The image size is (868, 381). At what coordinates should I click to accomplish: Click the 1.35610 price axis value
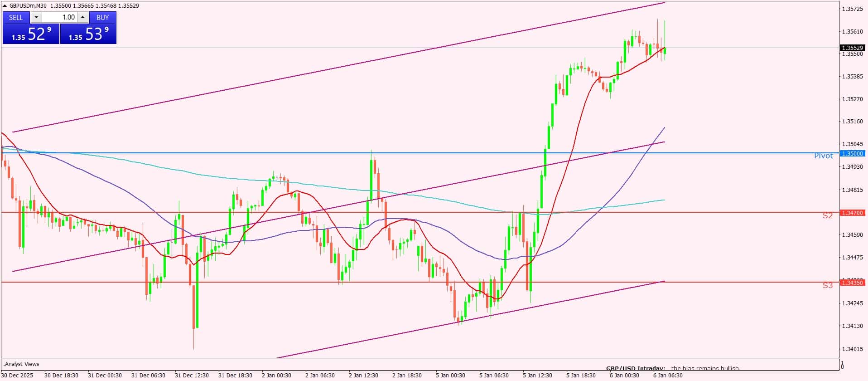tap(852, 31)
